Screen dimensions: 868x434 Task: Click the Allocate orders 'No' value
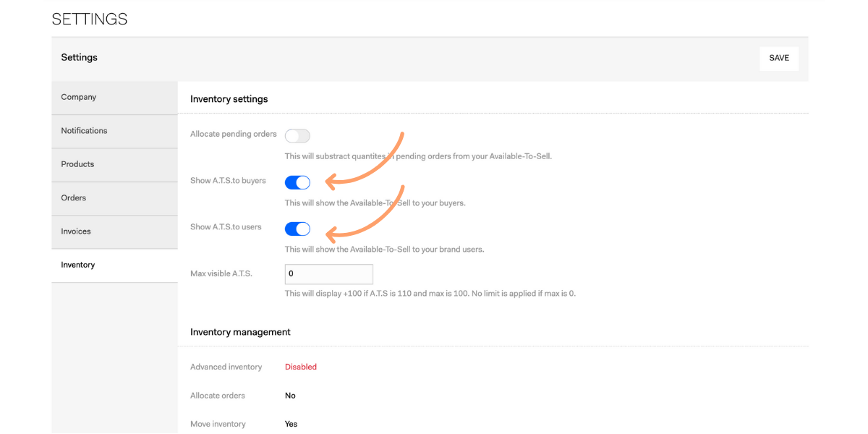(290, 396)
